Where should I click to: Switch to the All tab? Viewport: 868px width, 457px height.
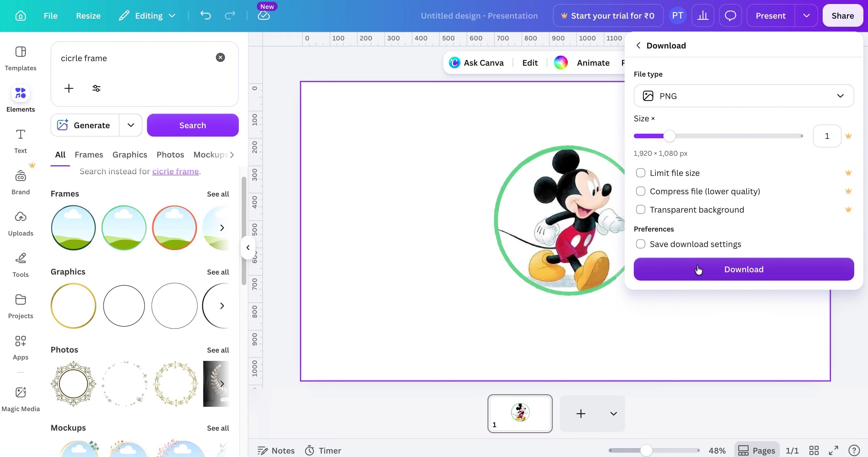click(x=60, y=155)
